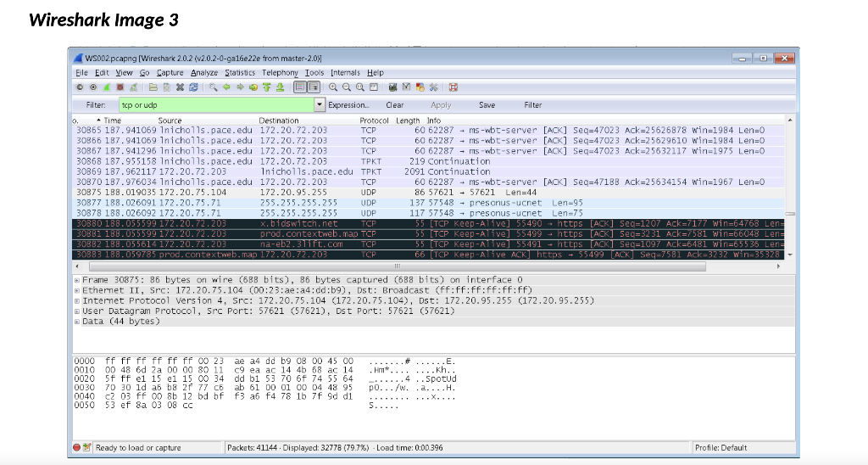The width and height of the screenshot is (868, 465).
Task: Edit capture filters icon
Action: pos(393,87)
